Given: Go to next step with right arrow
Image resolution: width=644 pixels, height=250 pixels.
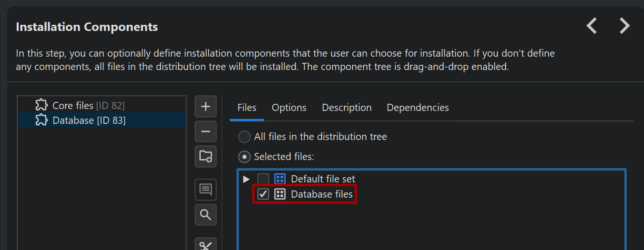Looking at the screenshot, I should pyautogui.click(x=624, y=26).
